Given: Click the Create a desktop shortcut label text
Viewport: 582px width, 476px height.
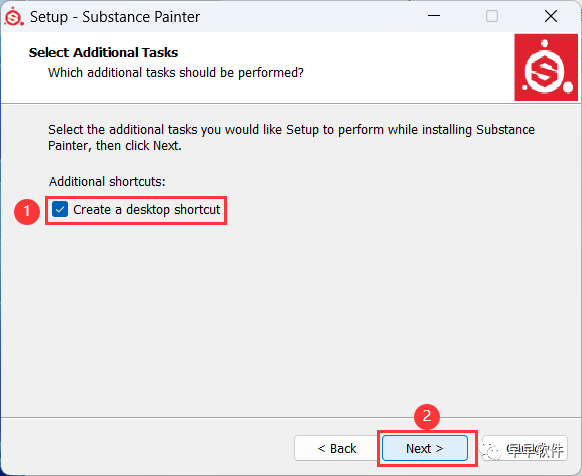Looking at the screenshot, I should click(x=147, y=209).
